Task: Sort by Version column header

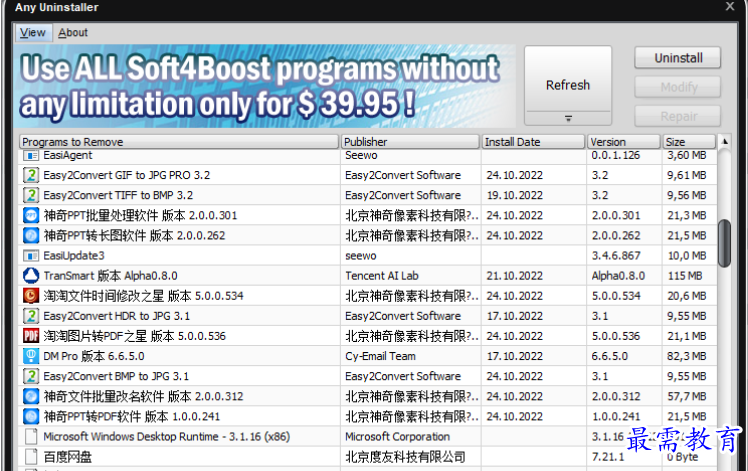Action: click(x=624, y=142)
